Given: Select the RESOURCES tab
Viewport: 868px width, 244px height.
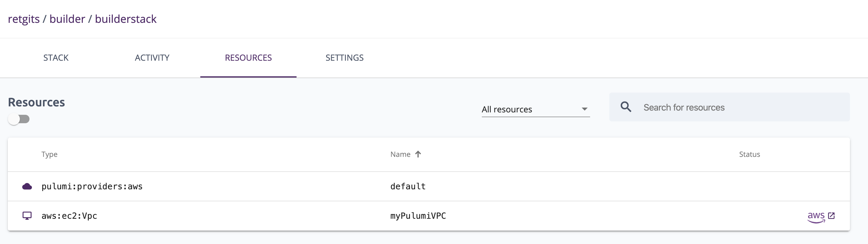Looking at the screenshot, I should coord(248,58).
